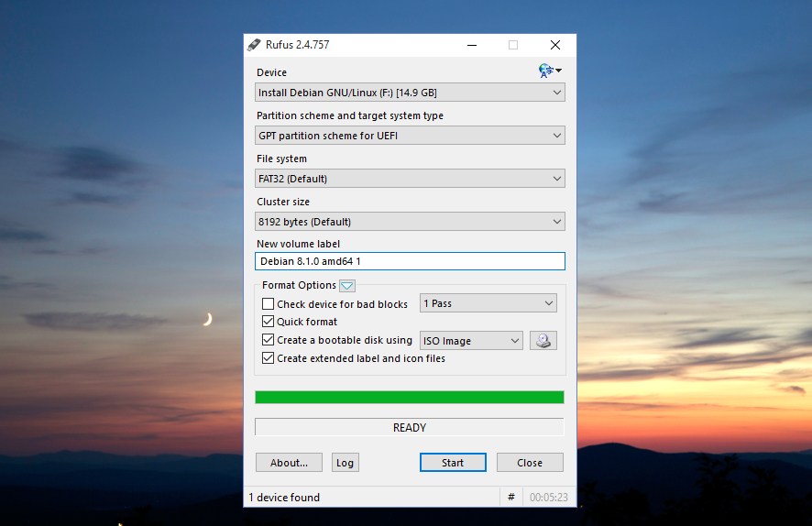Close the Rufus window with X

555,45
